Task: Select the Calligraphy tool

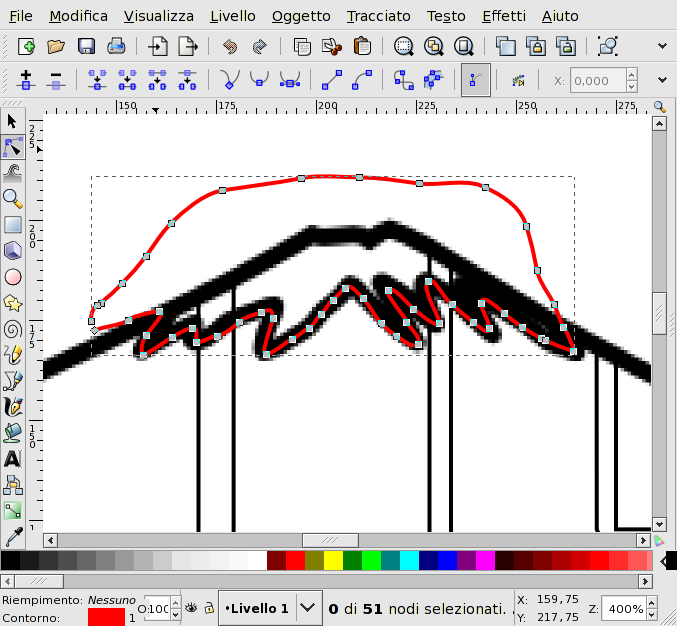Action: pyautogui.click(x=13, y=407)
